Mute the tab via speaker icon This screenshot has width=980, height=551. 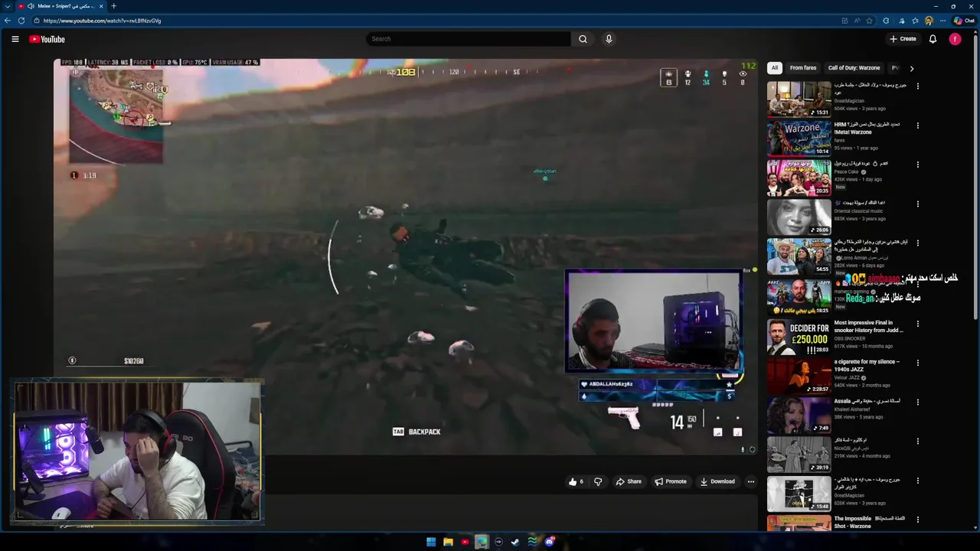[31, 6]
